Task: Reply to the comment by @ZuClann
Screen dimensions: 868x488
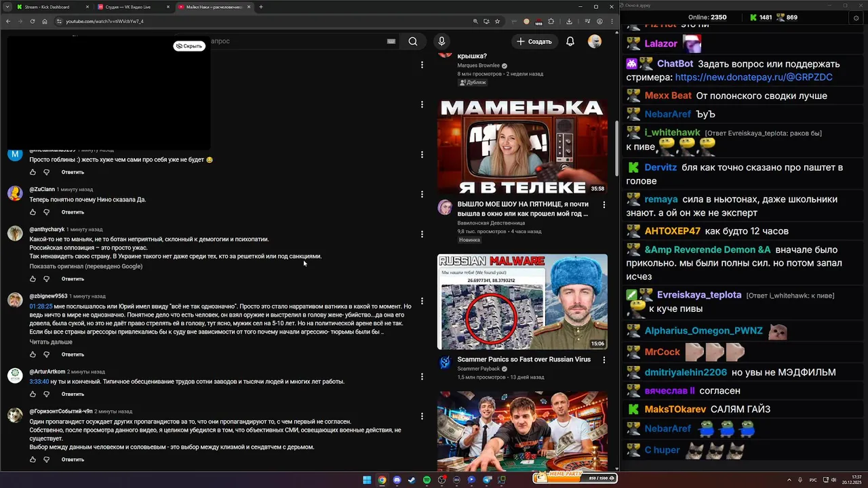Action: (x=73, y=212)
